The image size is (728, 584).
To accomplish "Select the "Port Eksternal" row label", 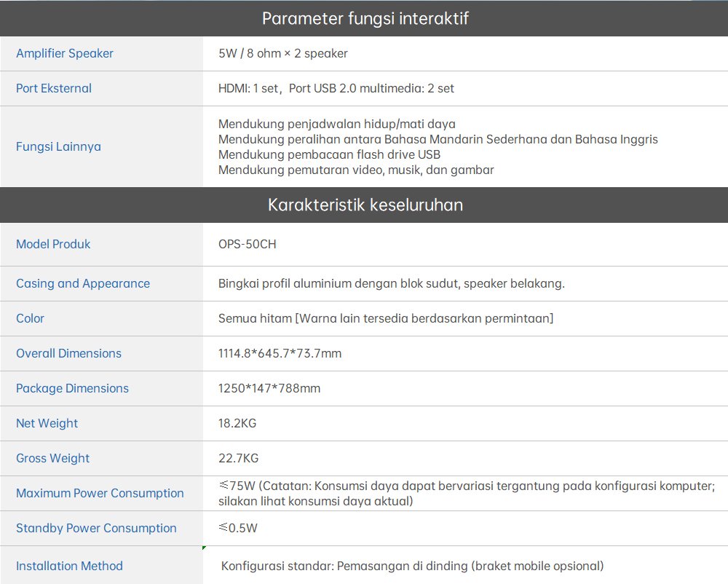I will click(x=54, y=88).
